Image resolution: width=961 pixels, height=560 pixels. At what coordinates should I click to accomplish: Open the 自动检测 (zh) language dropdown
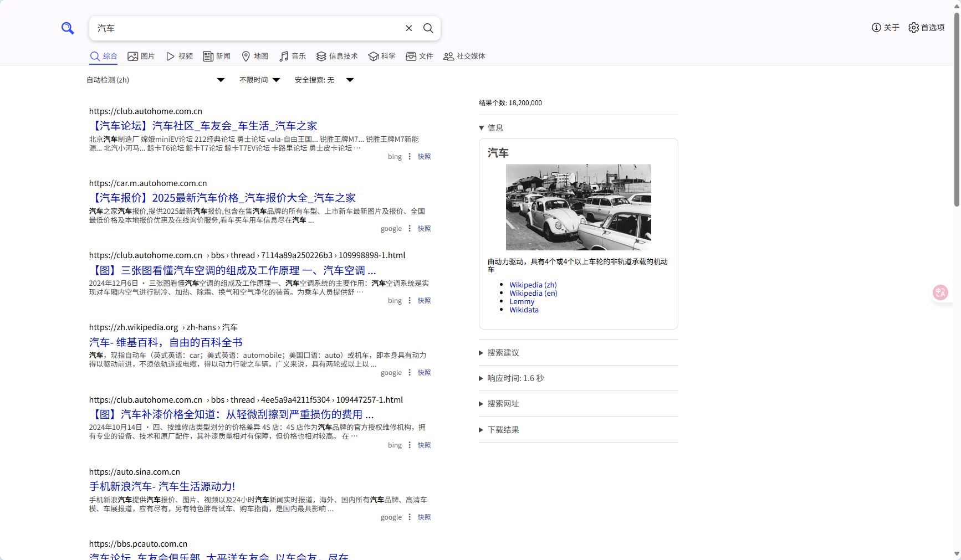[x=155, y=80]
